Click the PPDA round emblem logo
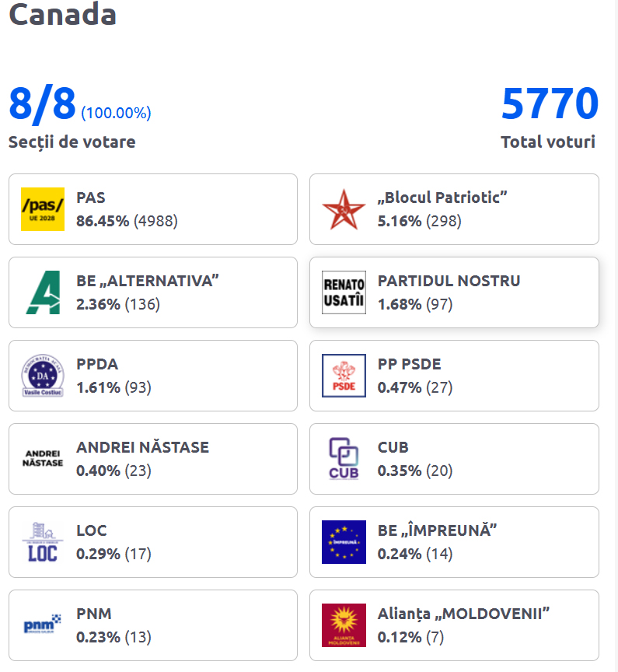This screenshot has height=672, width=618. pyautogui.click(x=43, y=376)
